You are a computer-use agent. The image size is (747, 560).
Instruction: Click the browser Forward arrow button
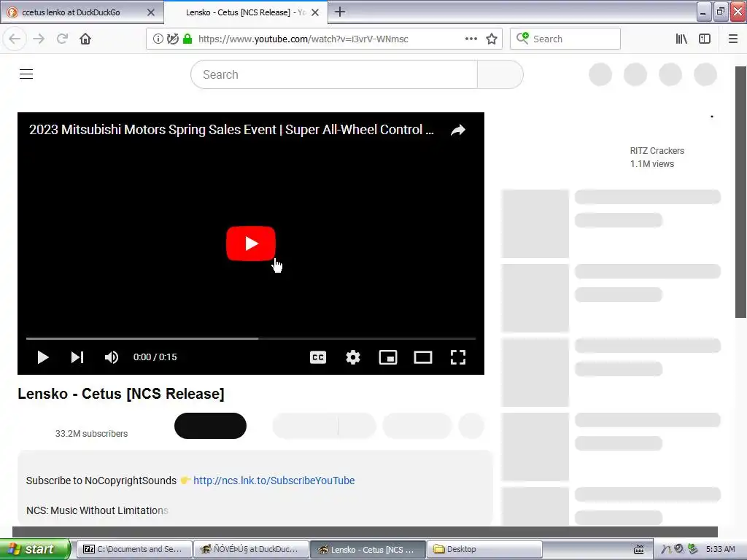coord(39,39)
